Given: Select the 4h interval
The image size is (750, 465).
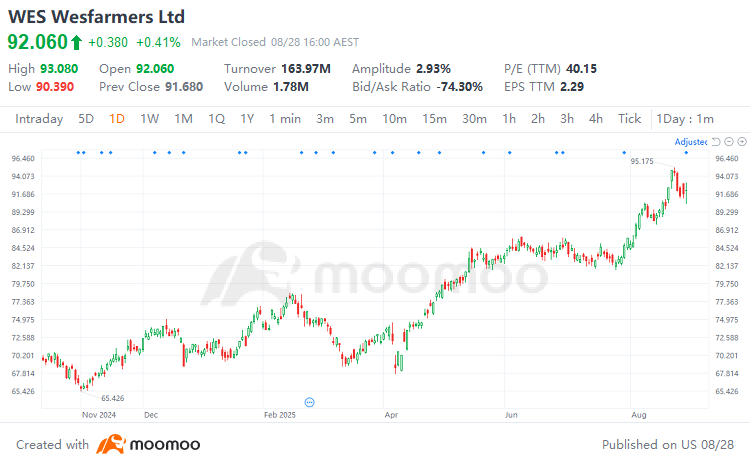Looking at the screenshot, I should pyautogui.click(x=596, y=119).
